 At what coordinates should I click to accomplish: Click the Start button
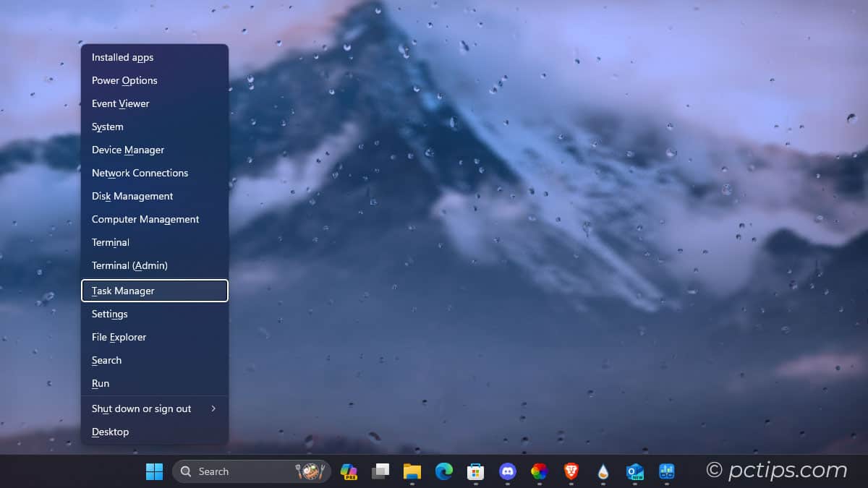(x=154, y=471)
